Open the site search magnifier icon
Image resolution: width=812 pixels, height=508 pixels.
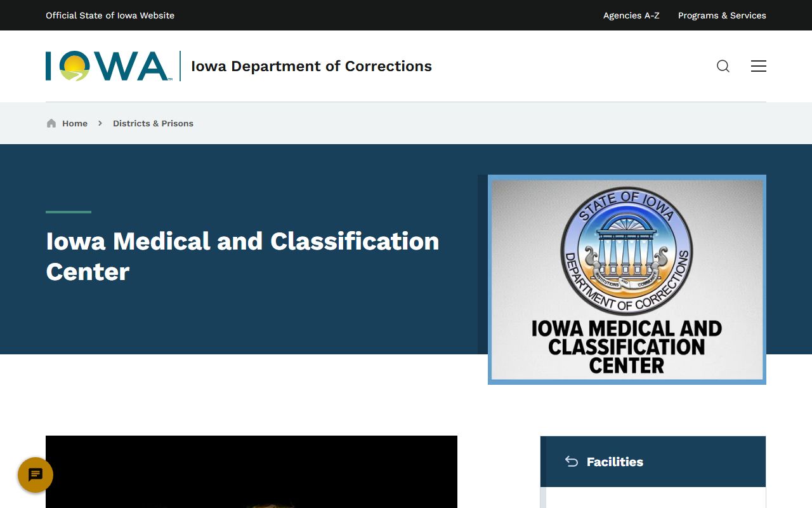pos(723,66)
